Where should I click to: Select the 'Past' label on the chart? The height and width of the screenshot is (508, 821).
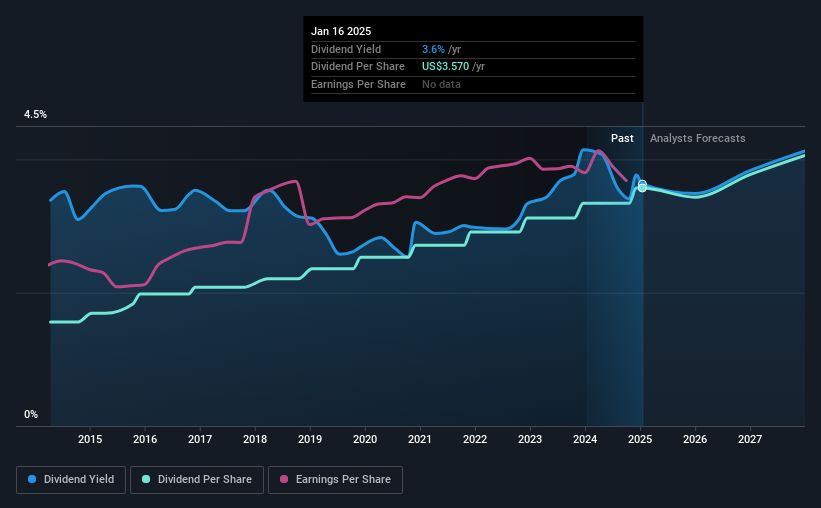click(622, 138)
